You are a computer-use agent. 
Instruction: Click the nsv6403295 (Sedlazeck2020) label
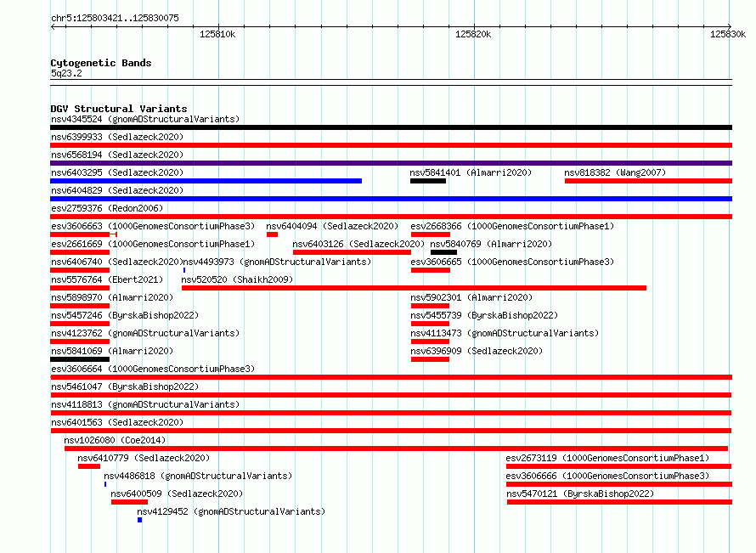click(117, 172)
